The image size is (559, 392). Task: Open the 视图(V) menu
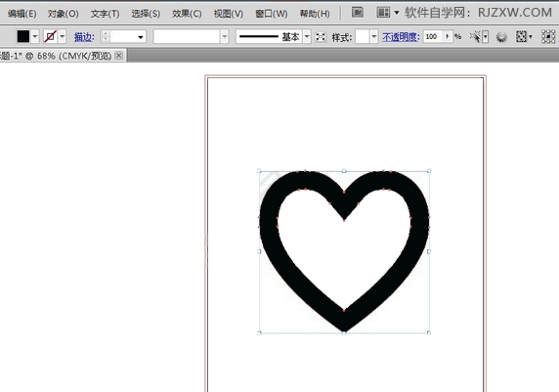pos(228,14)
